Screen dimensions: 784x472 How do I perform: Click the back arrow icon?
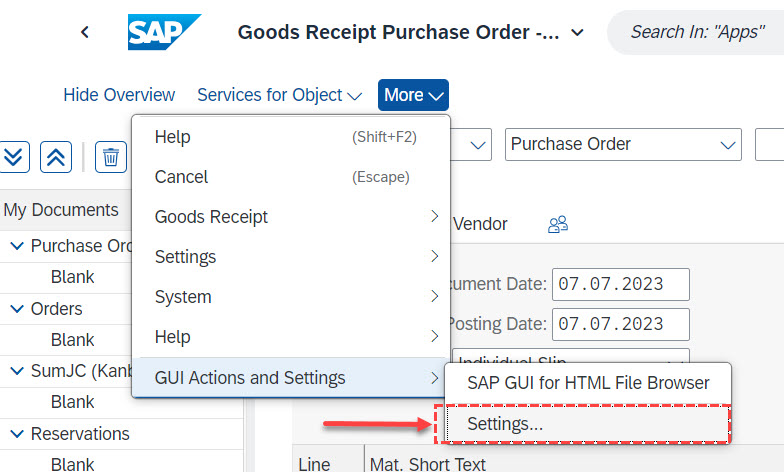85,32
